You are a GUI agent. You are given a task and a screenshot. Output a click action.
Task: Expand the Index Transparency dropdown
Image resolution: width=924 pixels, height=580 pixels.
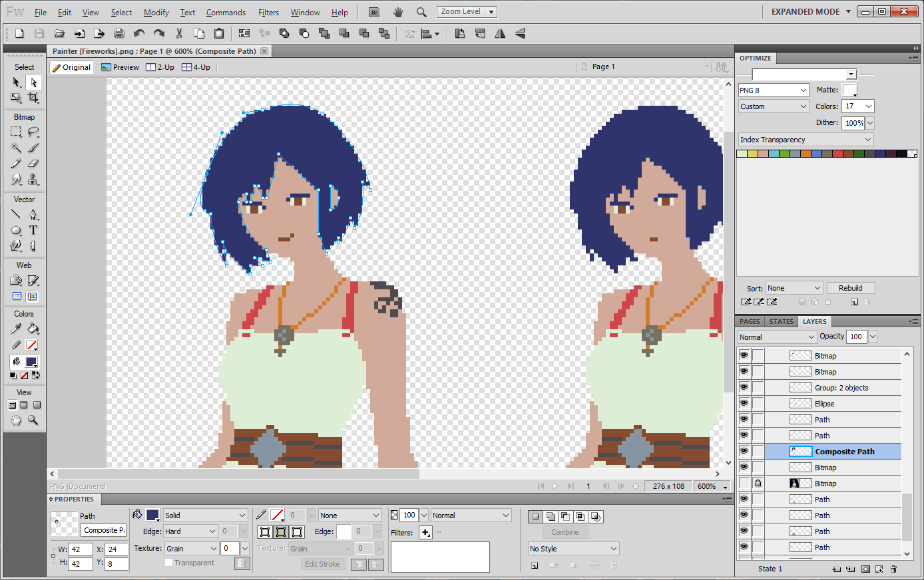[x=805, y=140]
